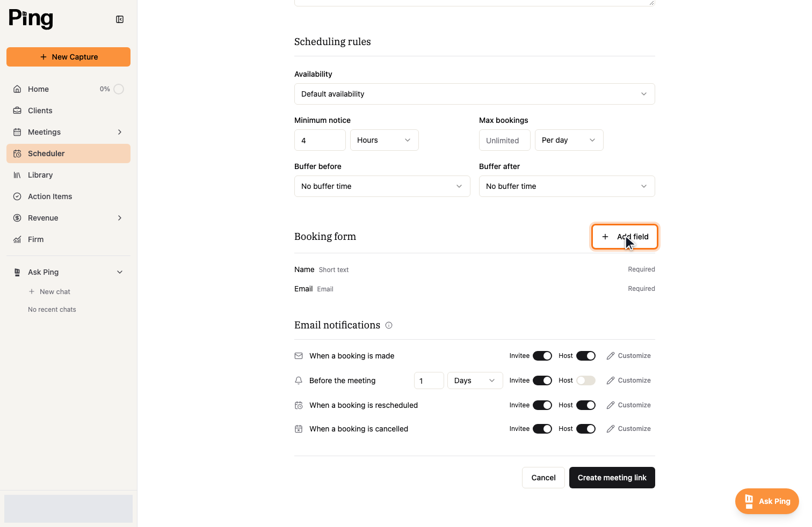This screenshot has width=812, height=527.
Task: Open the info icon beside Email notifications
Action: point(389,325)
